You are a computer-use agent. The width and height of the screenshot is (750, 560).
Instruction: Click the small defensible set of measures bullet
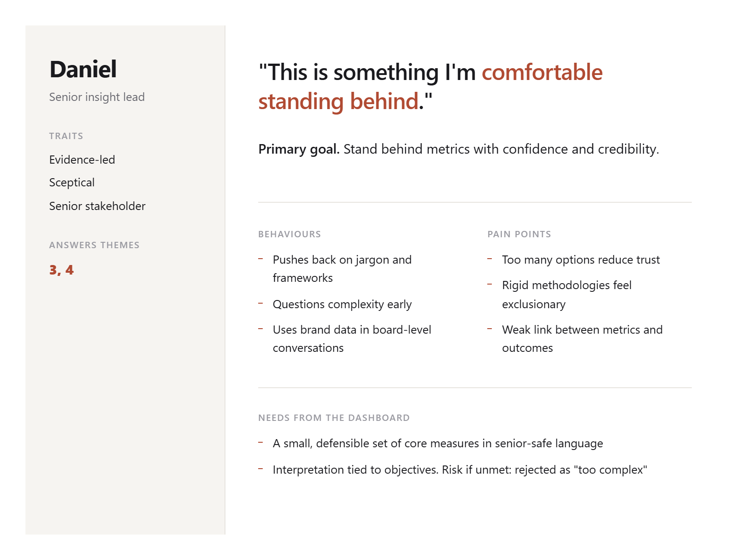[438, 443]
